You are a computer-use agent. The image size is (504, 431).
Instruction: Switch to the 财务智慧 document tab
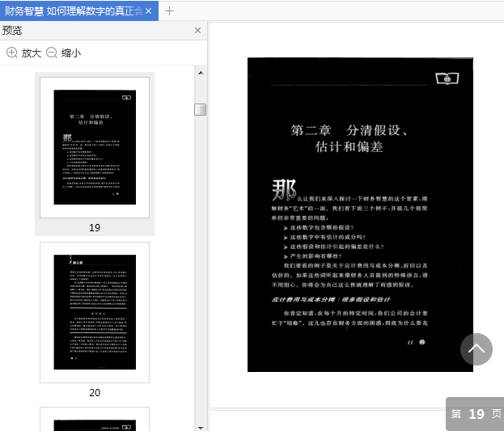point(71,11)
